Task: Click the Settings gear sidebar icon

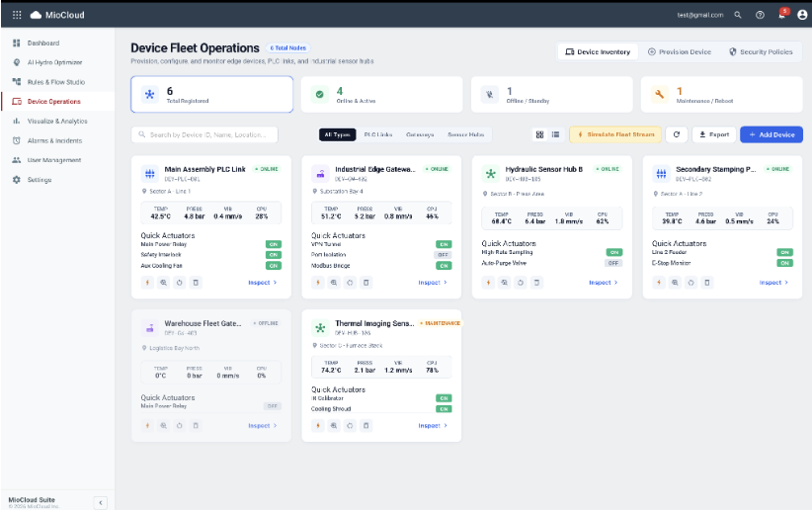Action: point(17,179)
